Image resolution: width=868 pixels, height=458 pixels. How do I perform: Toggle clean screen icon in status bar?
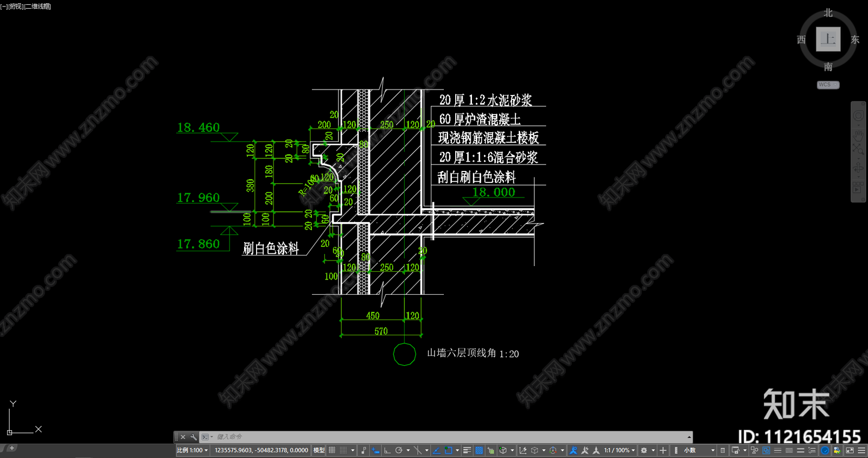tap(850, 450)
